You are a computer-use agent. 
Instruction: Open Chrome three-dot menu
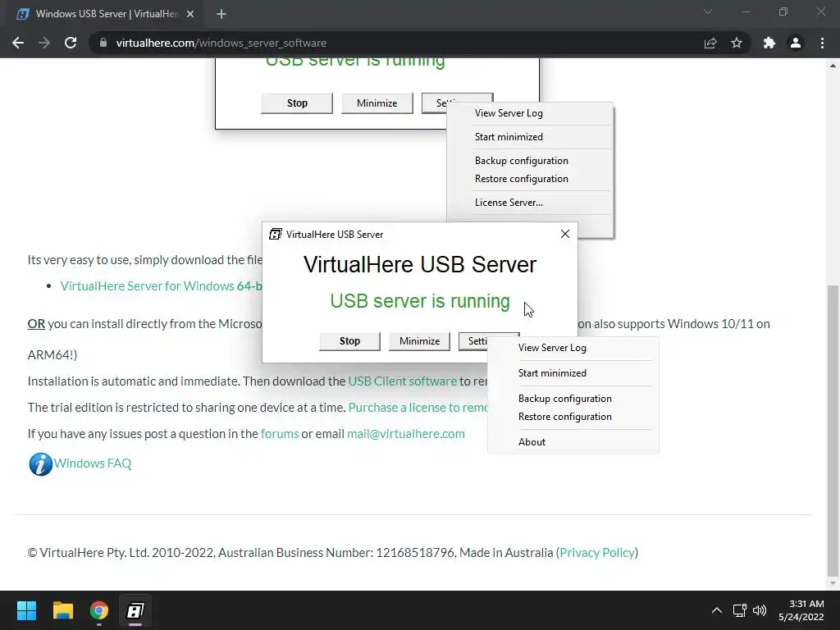[822, 43]
